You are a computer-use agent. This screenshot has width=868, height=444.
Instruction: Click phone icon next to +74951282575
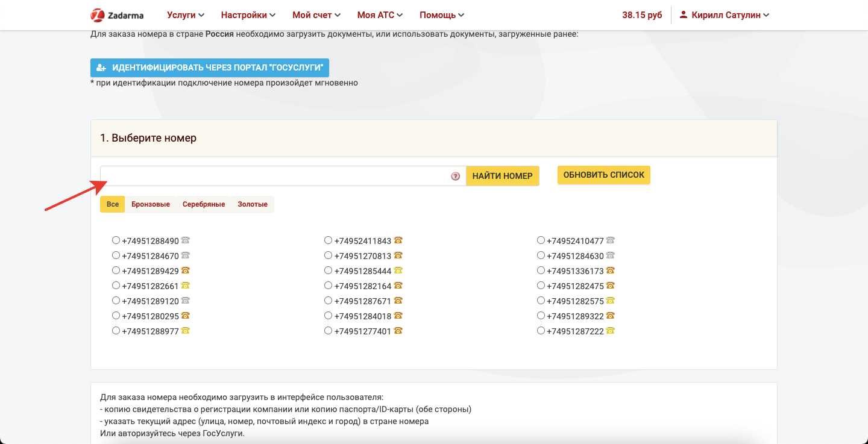coord(611,301)
